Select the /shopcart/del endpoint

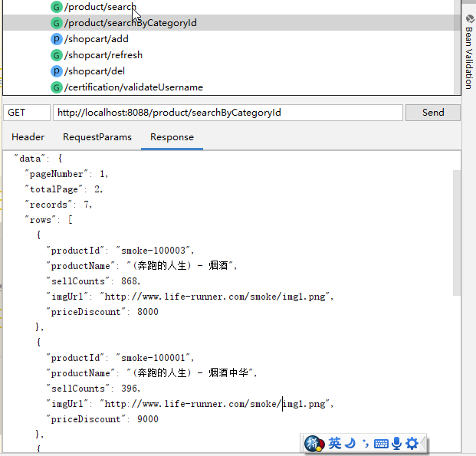94,71
